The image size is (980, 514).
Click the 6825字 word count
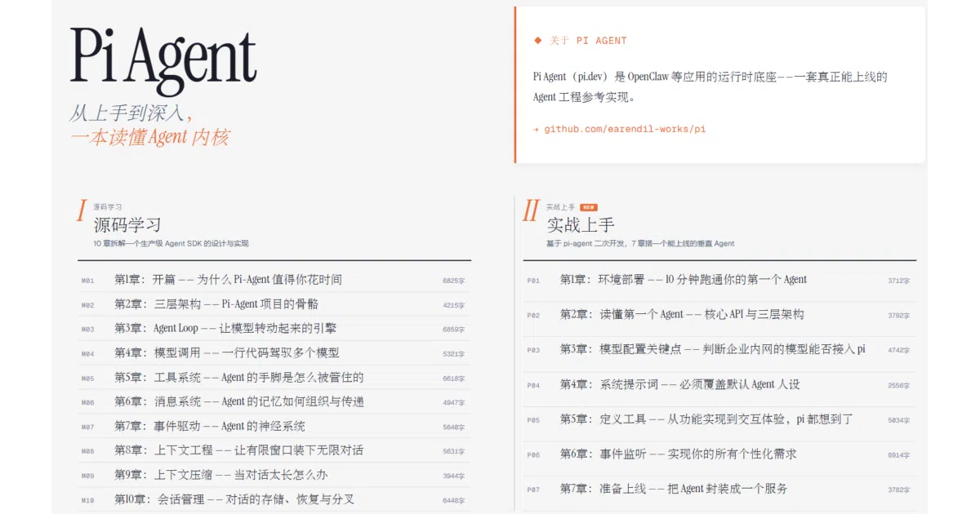(x=453, y=281)
